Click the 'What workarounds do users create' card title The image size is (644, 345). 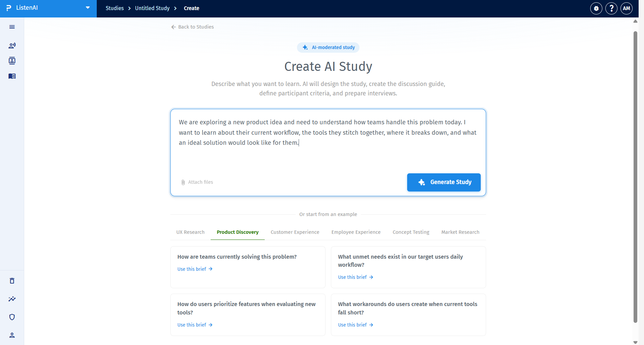tap(407, 308)
